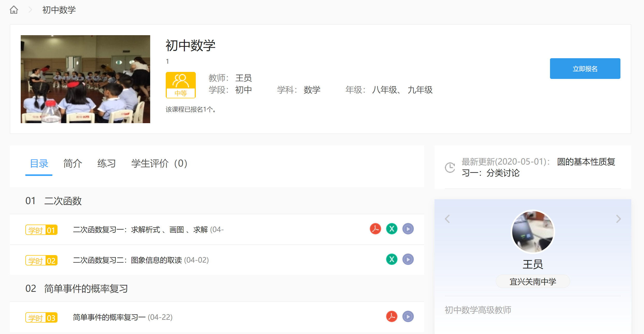Click the text 该课程已报名1个。

[x=191, y=109]
